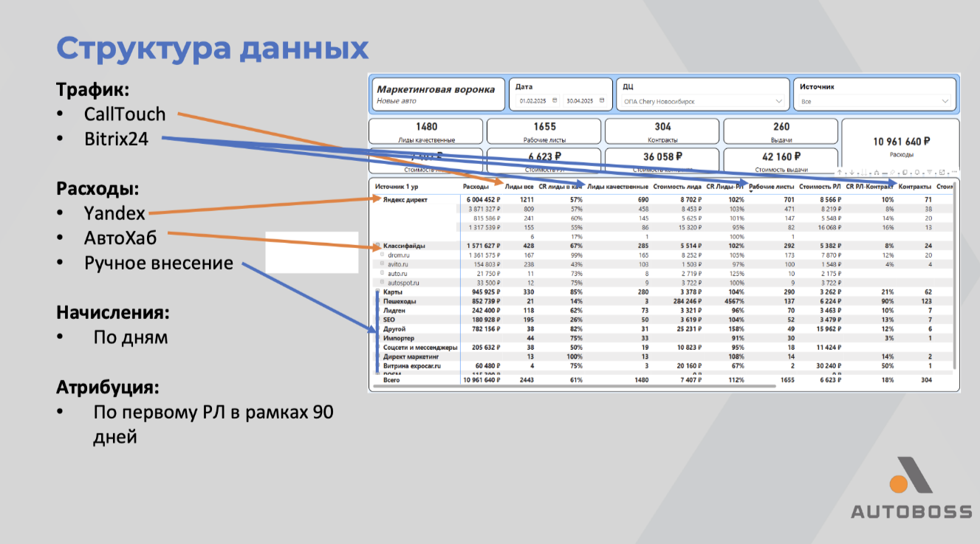Expand the autospot.ru row
The height and width of the screenshot is (544, 980).
coord(382,282)
